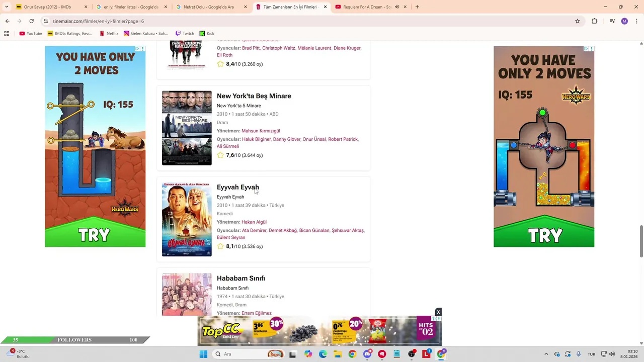Viewport: 644px width, 362px height.
Task: Switch to the Onur Savaşı (2012) IMDb tab
Action: (52, 7)
